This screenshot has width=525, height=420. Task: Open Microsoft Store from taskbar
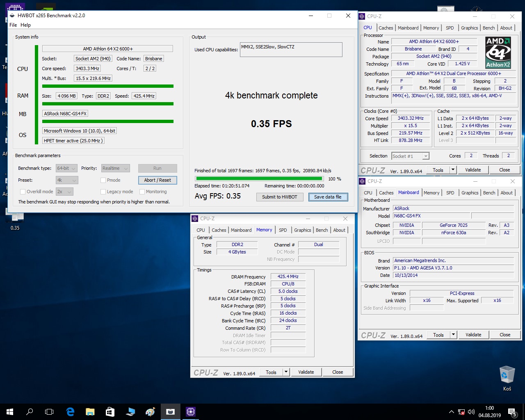(x=110, y=412)
